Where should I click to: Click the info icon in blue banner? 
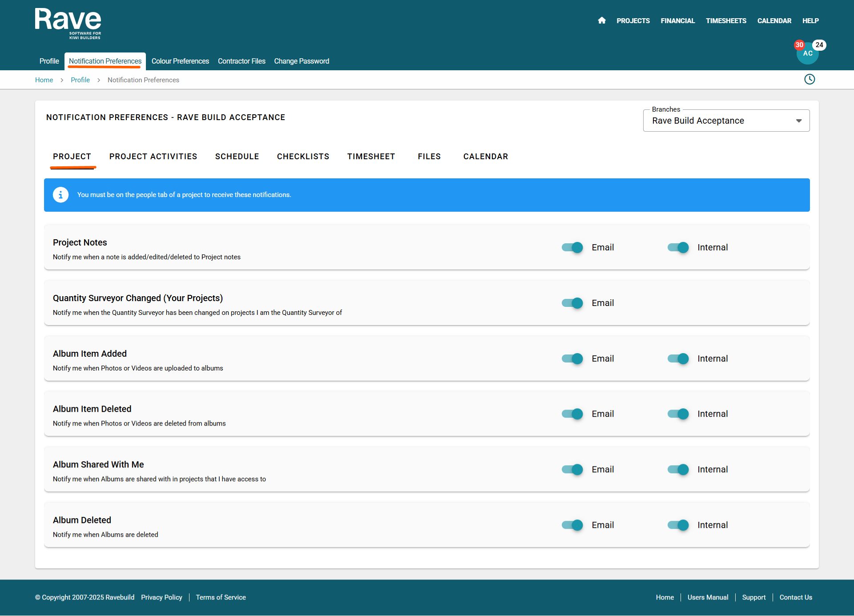point(60,195)
